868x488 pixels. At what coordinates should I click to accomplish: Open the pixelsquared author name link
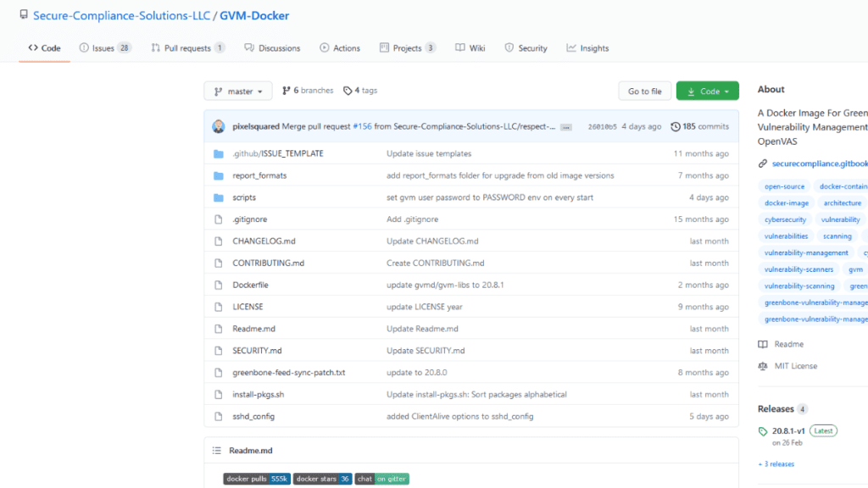tap(256, 127)
